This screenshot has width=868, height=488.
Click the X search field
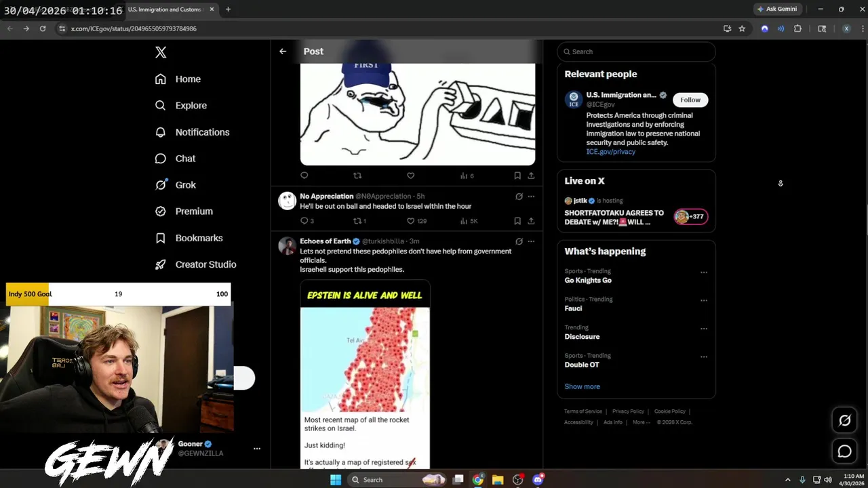click(636, 52)
